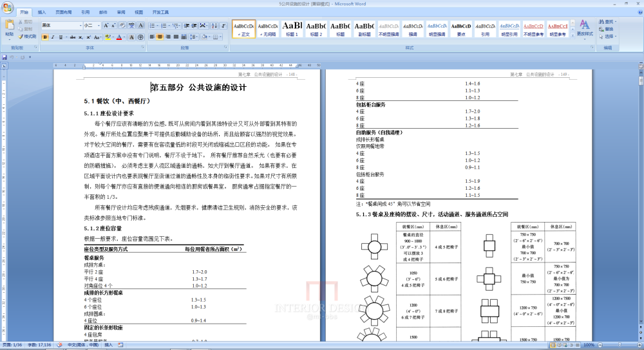Open the Developer (开发工具) tab
Screen dimensions: 644x350
[x=160, y=12]
